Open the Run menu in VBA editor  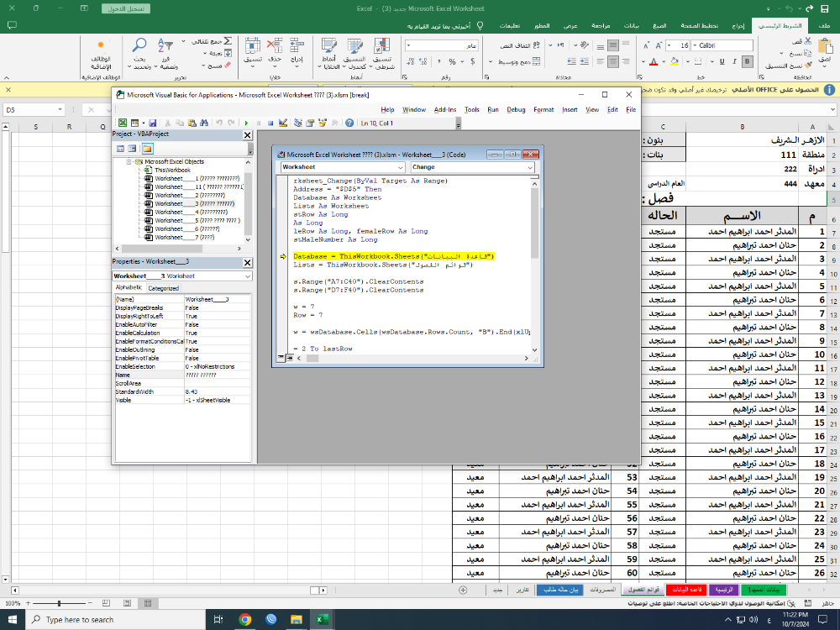tap(493, 110)
